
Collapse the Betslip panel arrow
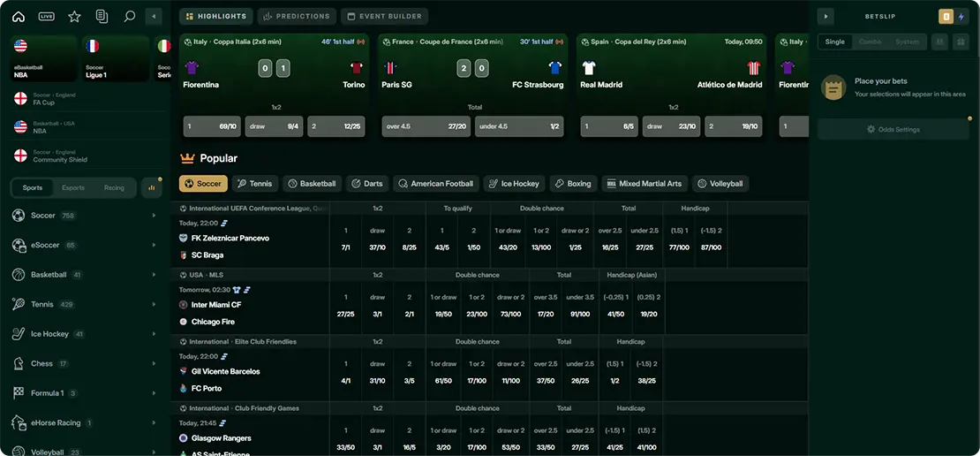825,16
